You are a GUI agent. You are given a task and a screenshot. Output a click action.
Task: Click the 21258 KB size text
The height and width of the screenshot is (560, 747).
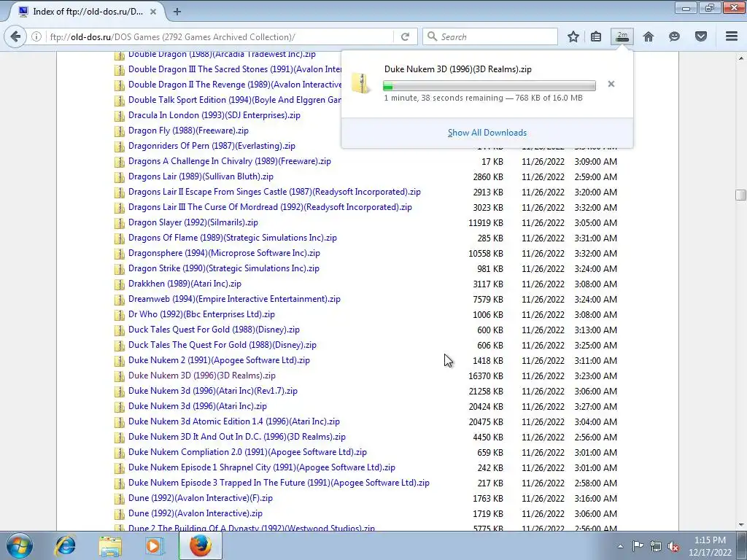[x=485, y=392]
